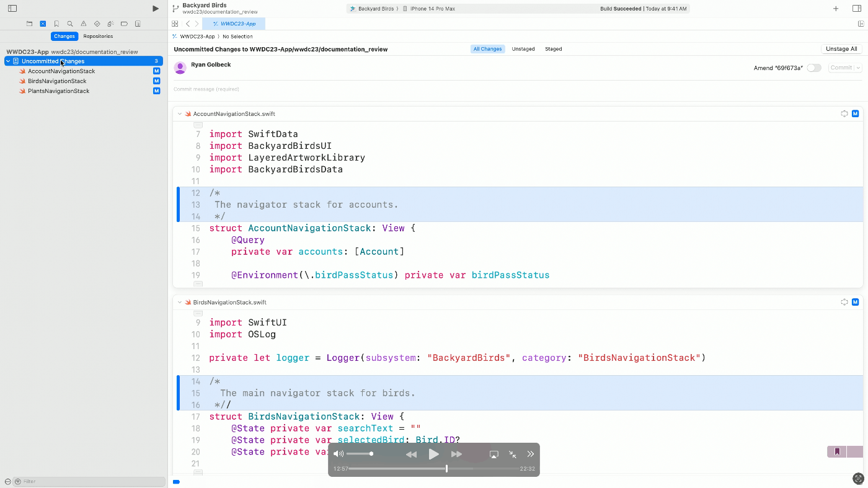
Task: Fast forward the video
Action: (x=456, y=455)
